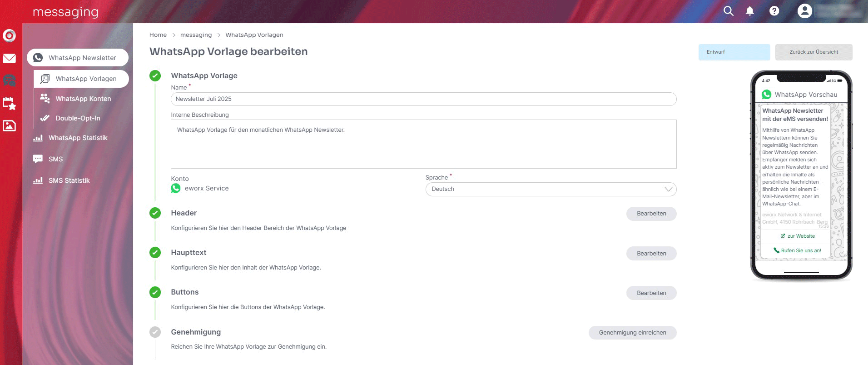Click the WhatsApp Newsletter phone icon
The width and height of the screenshot is (868, 365).
point(38,58)
